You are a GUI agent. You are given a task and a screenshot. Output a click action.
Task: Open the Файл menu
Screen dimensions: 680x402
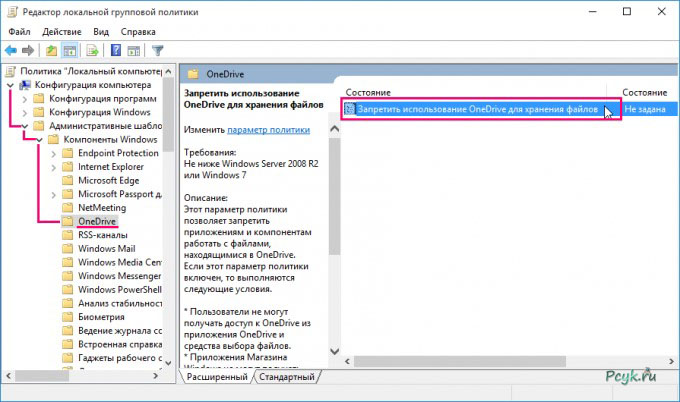coord(20,30)
